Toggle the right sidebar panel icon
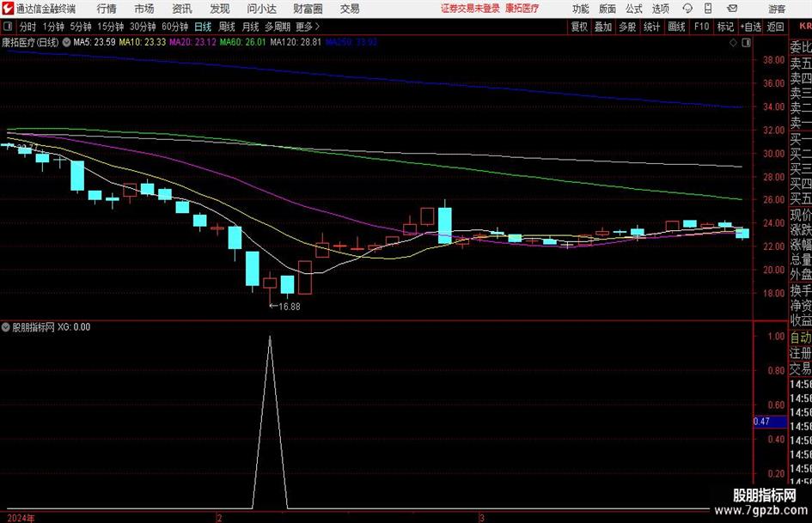Viewport: 812px width, 523px height. coord(746,42)
